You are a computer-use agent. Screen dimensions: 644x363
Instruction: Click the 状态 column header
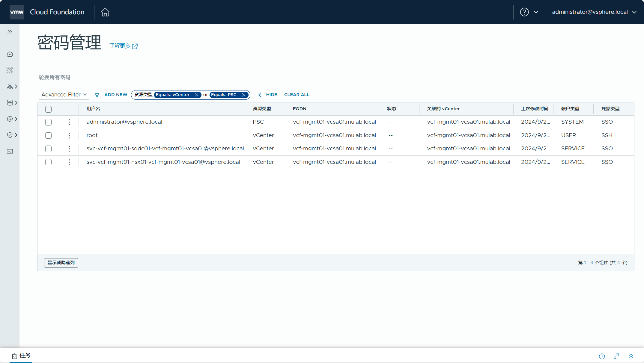(x=392, y=109)
